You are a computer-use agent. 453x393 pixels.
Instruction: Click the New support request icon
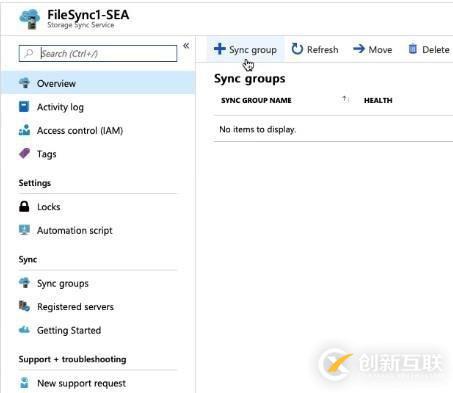[24, 383]
